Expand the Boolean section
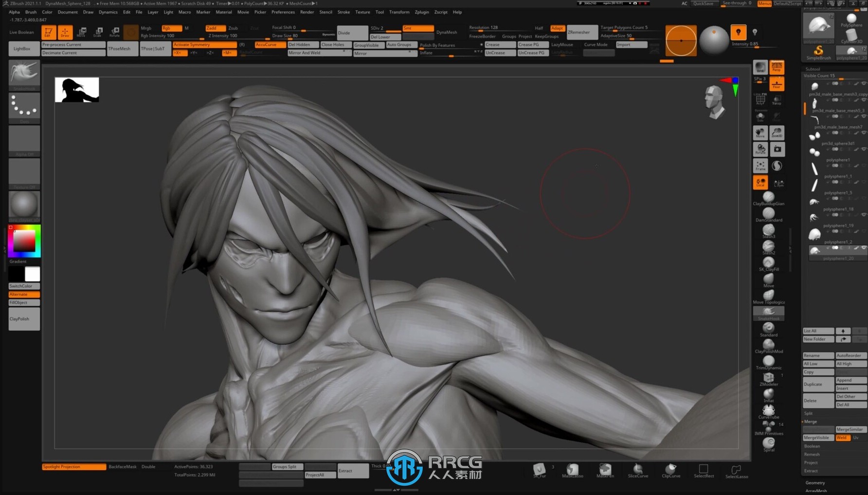Image resolution: width=868 pixels, height=495 pixels. 812,446
